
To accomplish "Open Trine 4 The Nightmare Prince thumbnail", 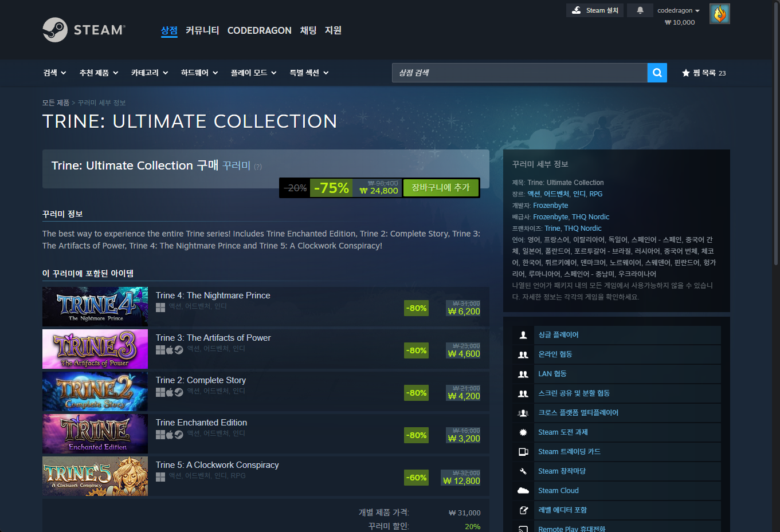I will [95, 307].
